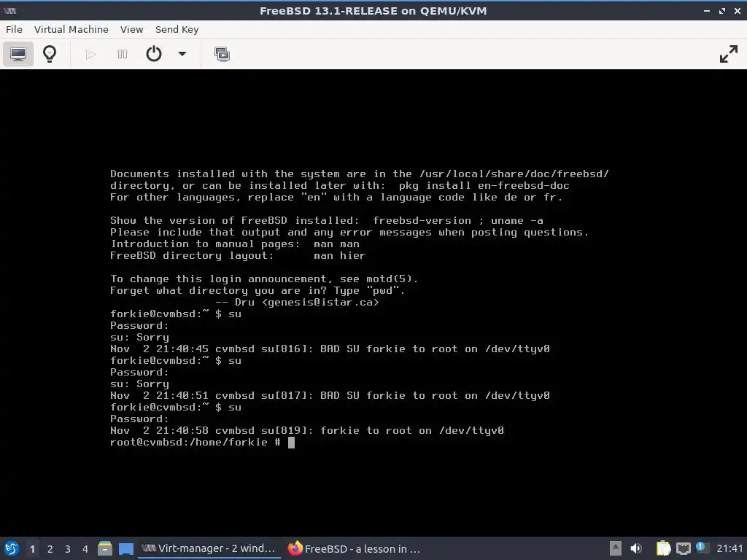This screenshot has width=747, height=560.
Task: Open the Virtual Machine menu
Action: [x=71, y=29]
